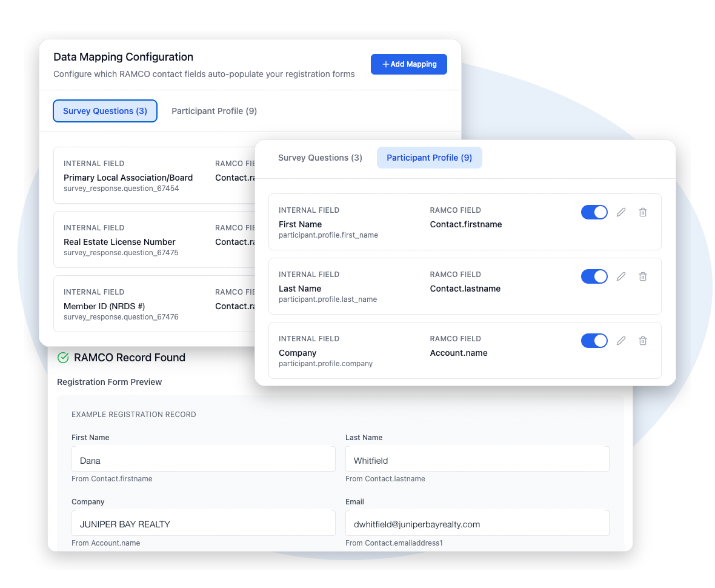The width and height of the screenshot is (715, 588).
Task: Click survey_response.question_67454 text
Action: click(121, 189)
